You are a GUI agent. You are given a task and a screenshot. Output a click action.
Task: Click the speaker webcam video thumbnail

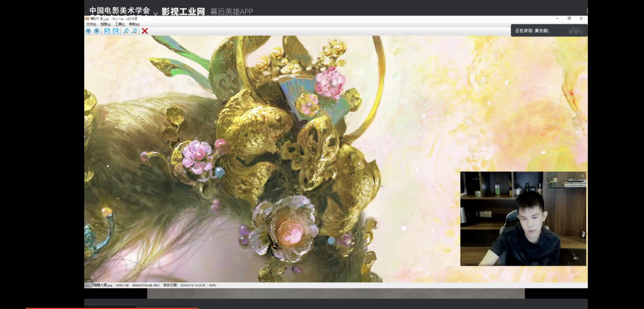coord(523,219)
